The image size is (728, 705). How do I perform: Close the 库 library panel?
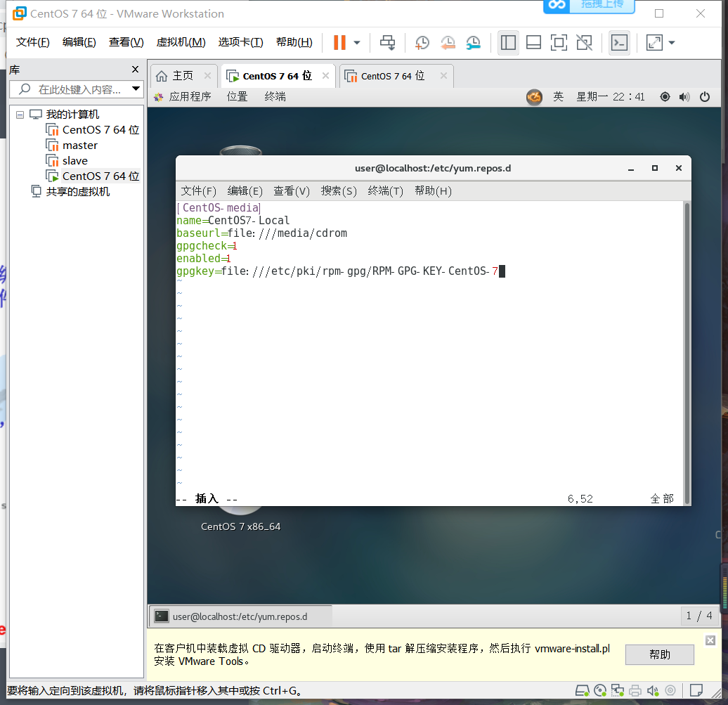tap(135, 69)
